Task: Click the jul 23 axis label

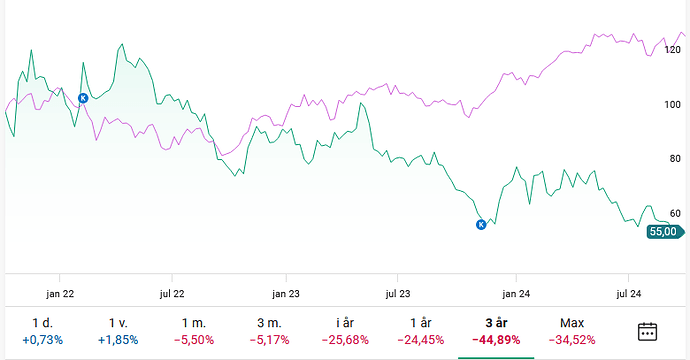Action: pos(398,294)
